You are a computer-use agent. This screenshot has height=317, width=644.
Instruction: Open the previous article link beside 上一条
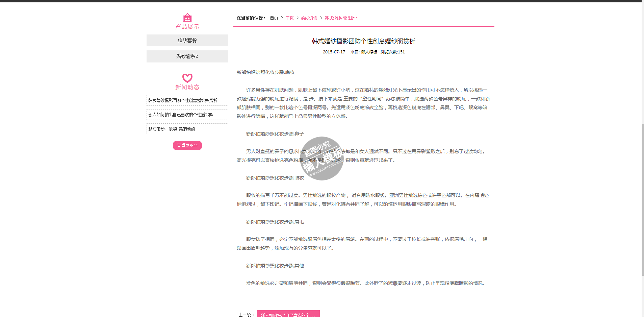tap(288, 314)
